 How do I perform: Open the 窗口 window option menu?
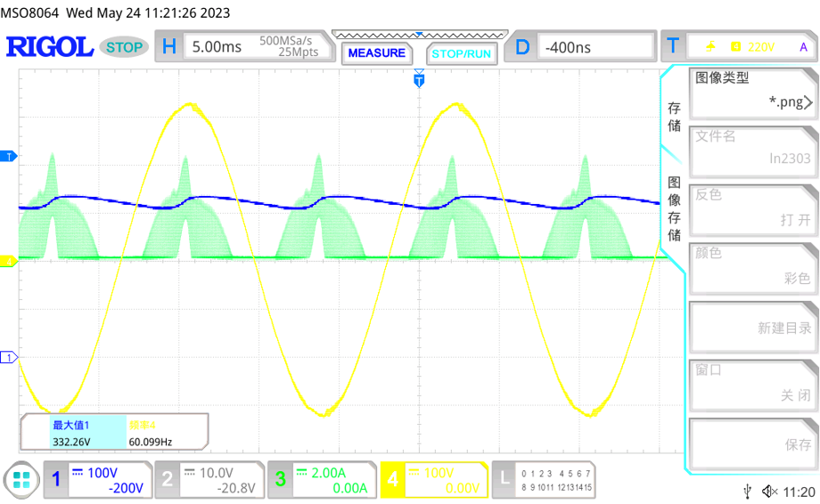point(753,382)
